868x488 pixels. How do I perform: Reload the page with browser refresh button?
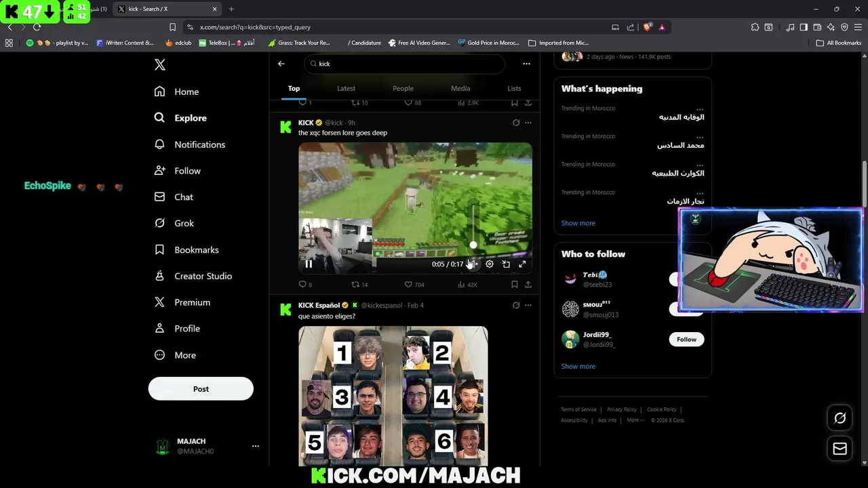point(37,27)
